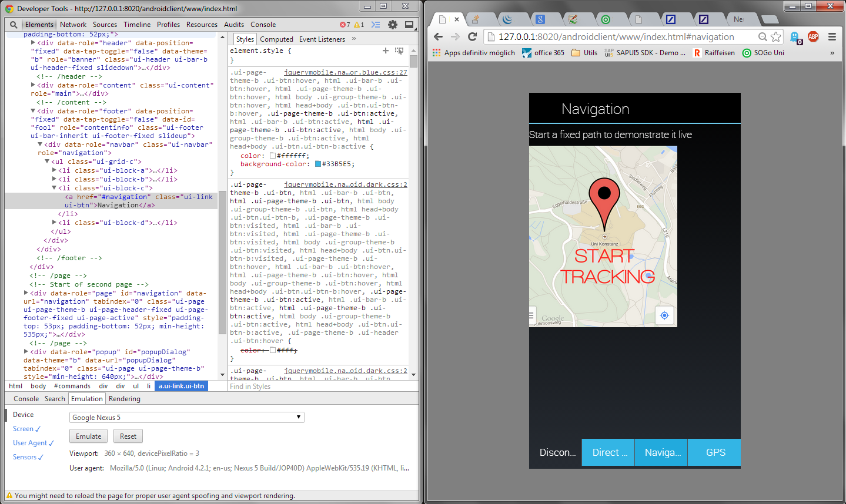Add new style rule plus icon
Viewport: 846px width, 504px height.
pos(386,51)
